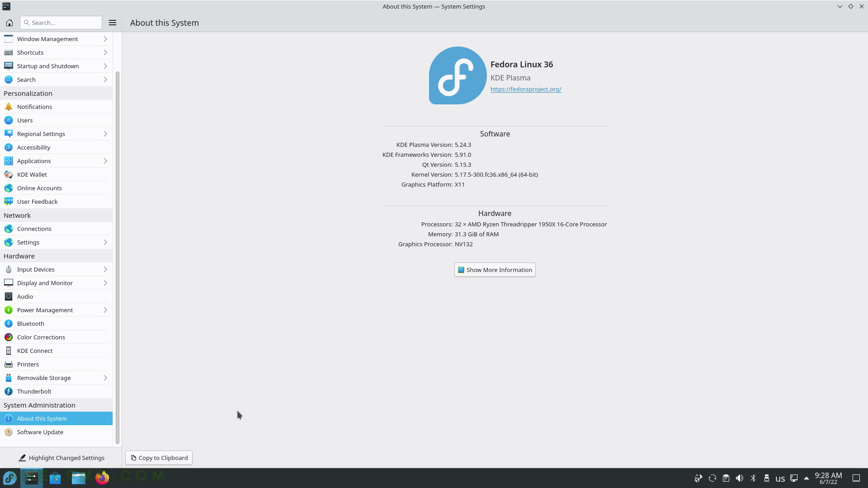868x488 pixels.
Task: Click the Color Corrections wheel icon
Action: (9, 337)
